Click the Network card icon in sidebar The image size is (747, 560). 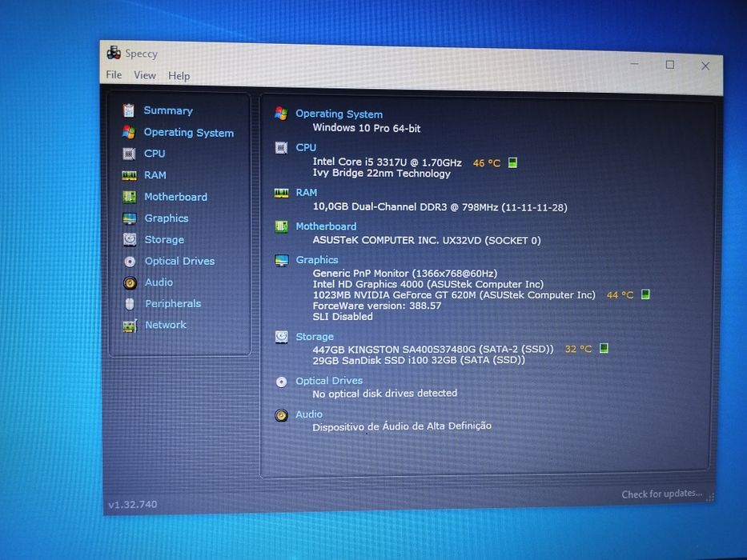(x=130, y=326)
